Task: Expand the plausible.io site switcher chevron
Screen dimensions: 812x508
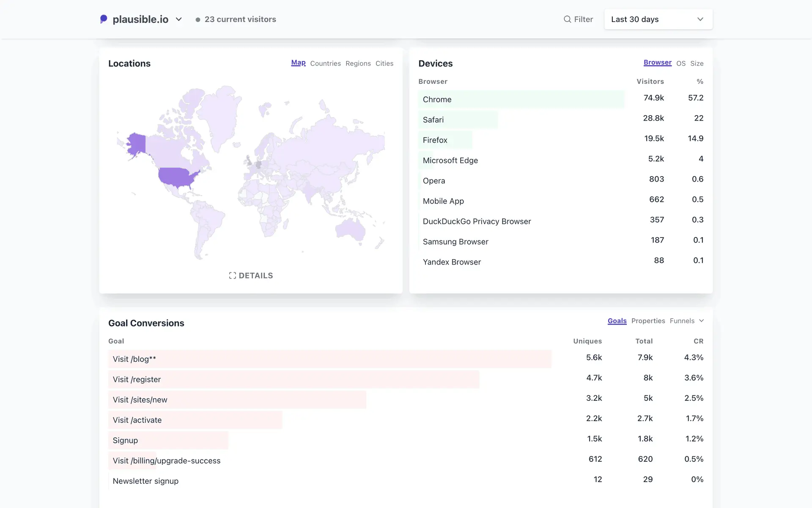Action: tap(178, 19)
